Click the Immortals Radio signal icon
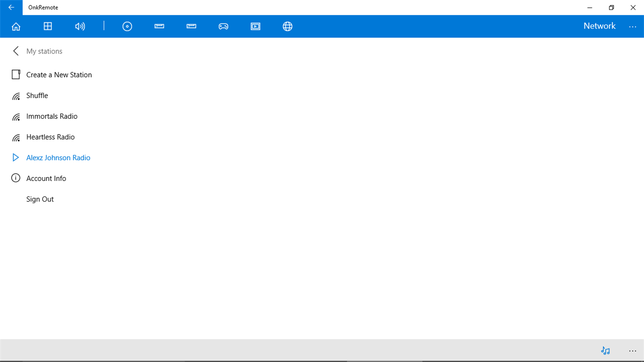This screenshot has height=362, width=644. 16,116
